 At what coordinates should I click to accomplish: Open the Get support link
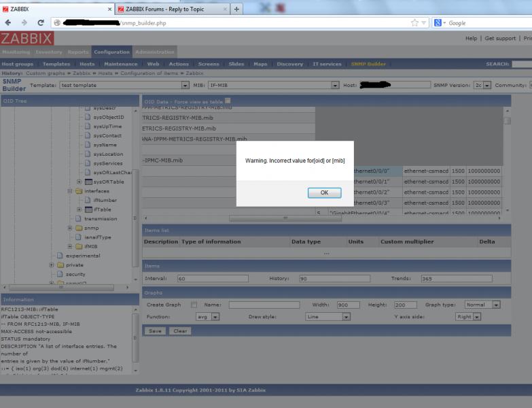[x=500, y=38]
